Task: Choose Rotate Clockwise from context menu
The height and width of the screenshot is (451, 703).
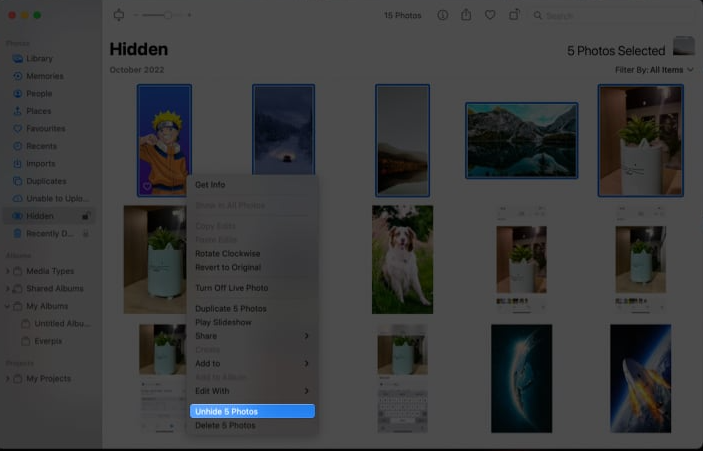Action: coord(252,254)
